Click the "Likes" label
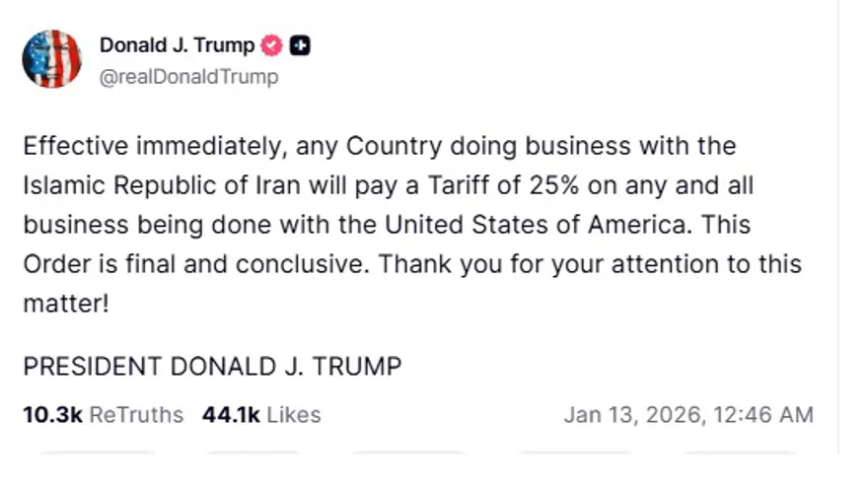 pos(293,415)
